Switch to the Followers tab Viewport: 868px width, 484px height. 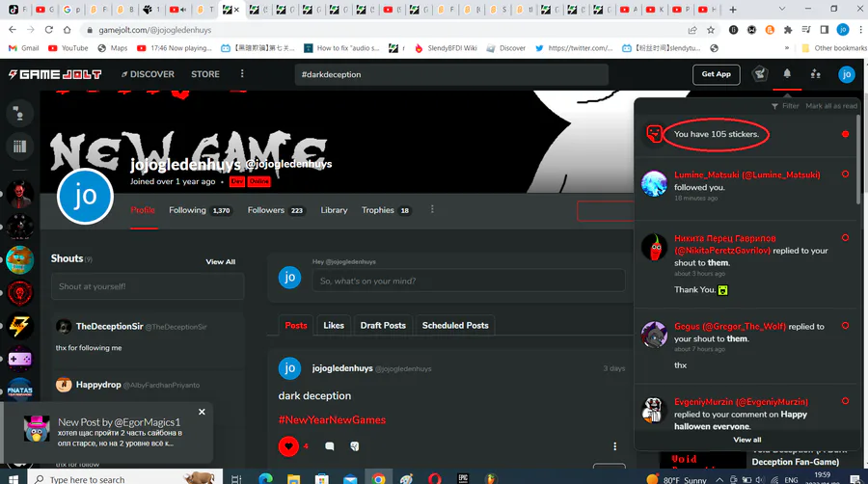(276, 210)
